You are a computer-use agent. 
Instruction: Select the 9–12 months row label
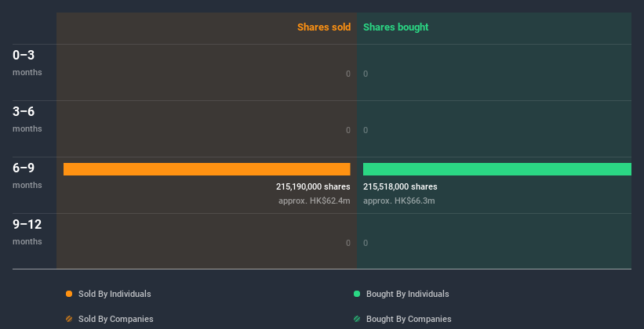tap(27, 232)
